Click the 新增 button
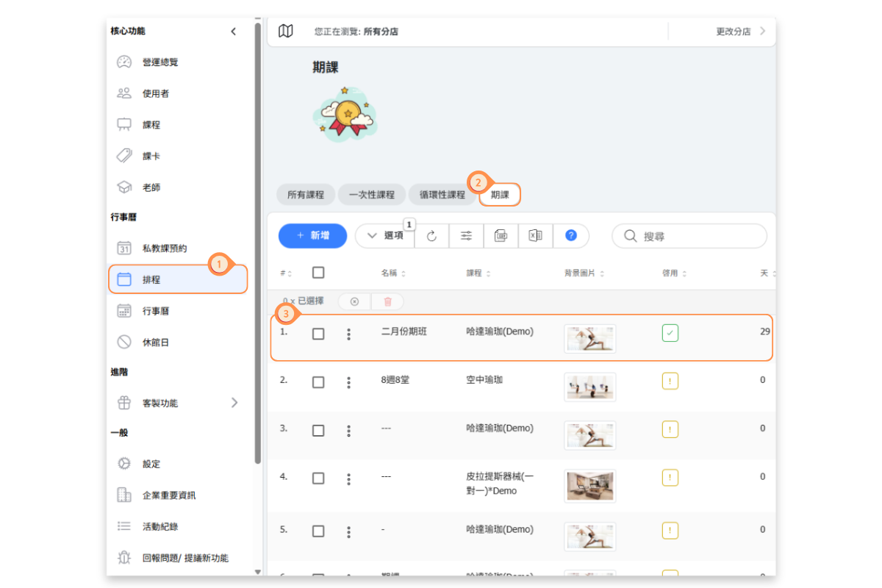 coord(312,236)
